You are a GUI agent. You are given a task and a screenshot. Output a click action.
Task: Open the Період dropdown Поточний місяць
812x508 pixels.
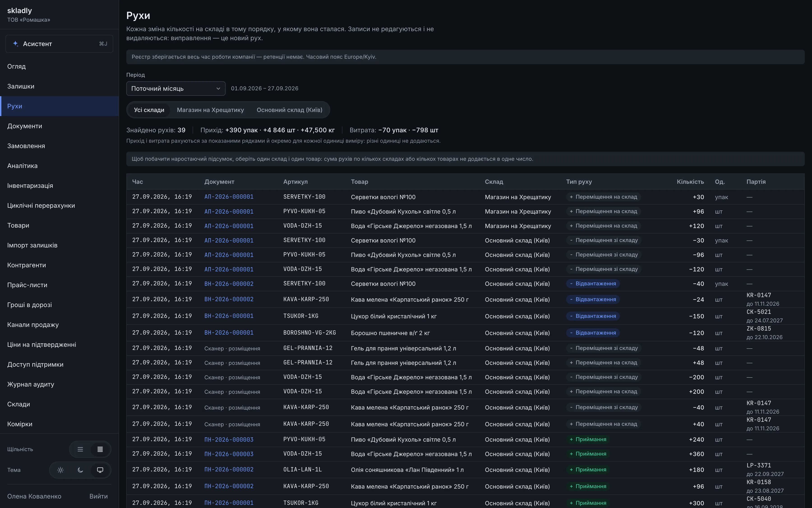point(176,88)
